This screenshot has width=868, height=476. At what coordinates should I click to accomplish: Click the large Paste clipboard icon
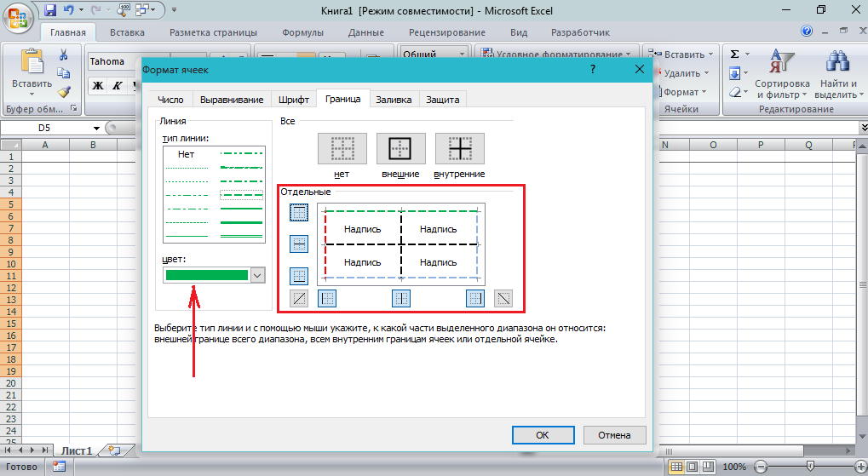(x=32, y=62)
